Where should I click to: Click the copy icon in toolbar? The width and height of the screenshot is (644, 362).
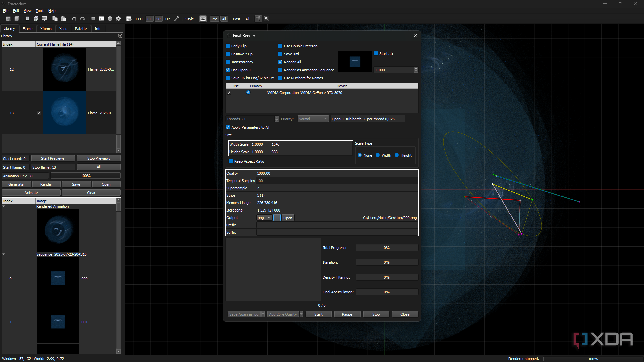(55, 19)
